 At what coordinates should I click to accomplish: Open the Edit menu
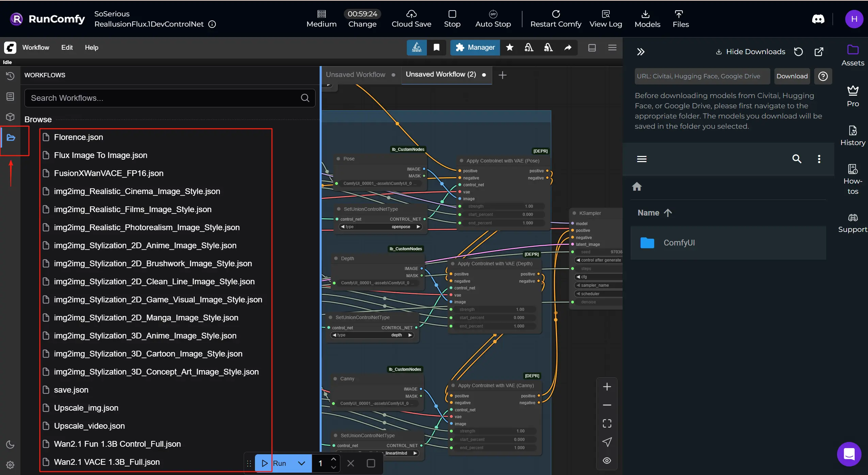[67, 48]
